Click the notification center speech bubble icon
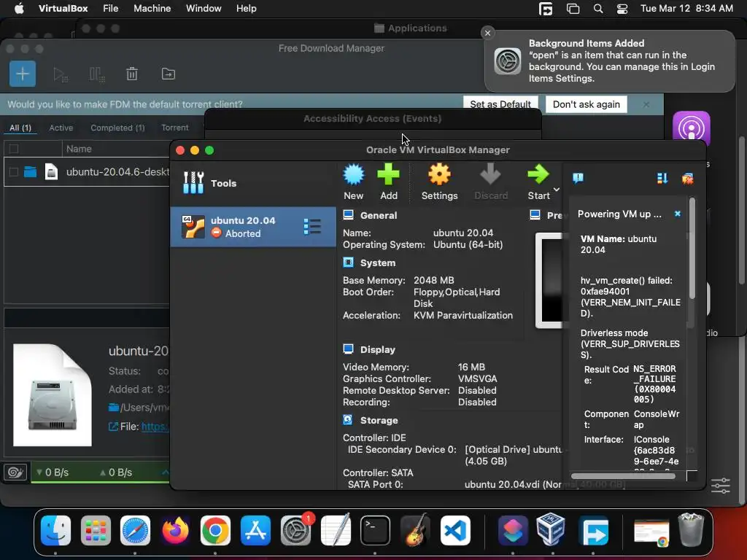The image size is (747, 560). coord(578,179)
